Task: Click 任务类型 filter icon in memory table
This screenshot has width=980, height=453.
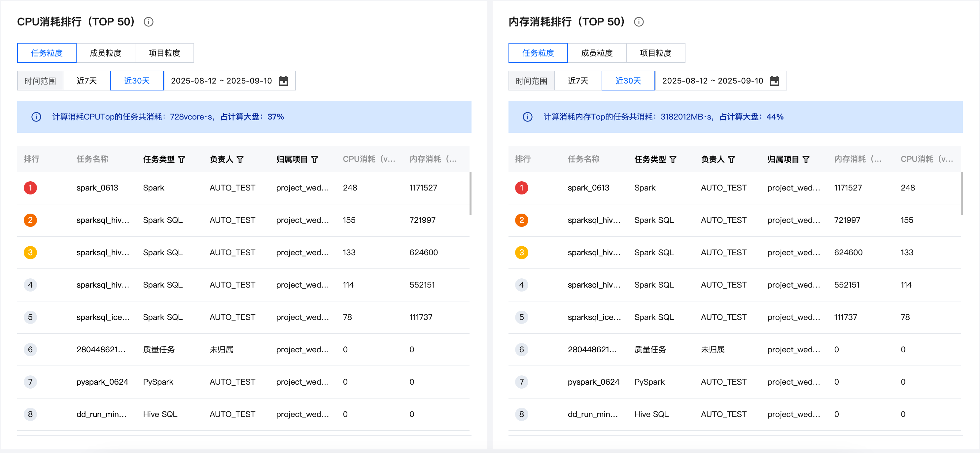Action: coord(673,159)
